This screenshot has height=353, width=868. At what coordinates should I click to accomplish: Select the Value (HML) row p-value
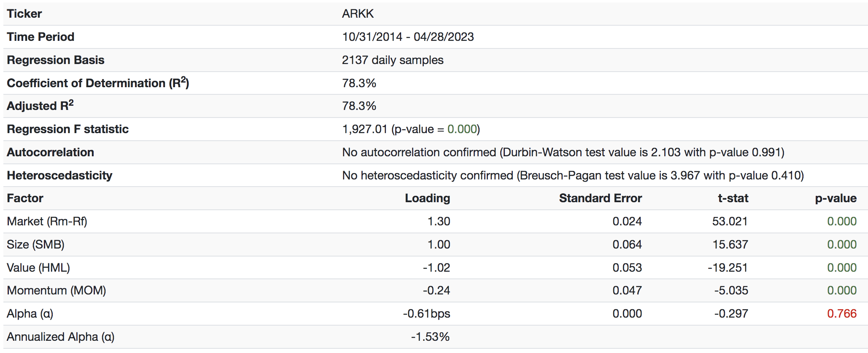click(x=842, y=267)
